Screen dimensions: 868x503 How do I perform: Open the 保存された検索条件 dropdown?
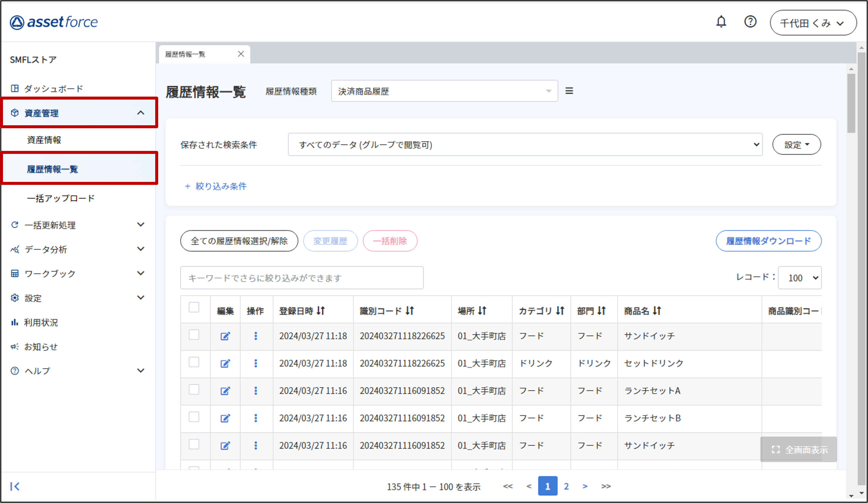pos(525,145)
